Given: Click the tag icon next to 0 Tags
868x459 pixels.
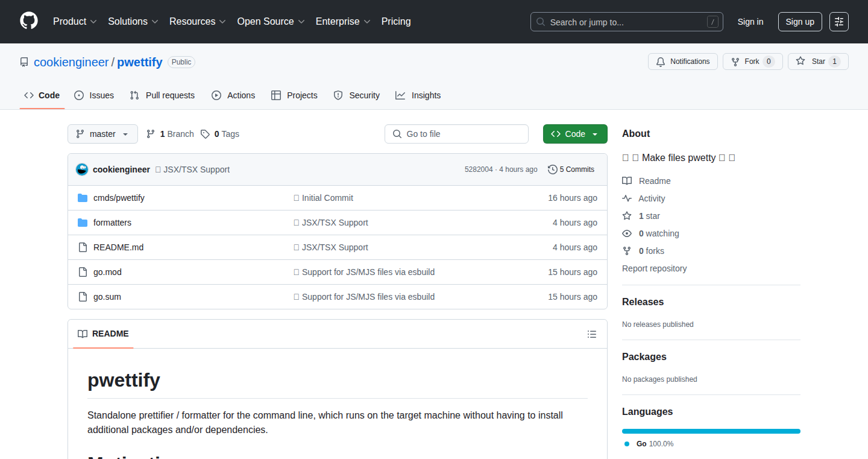Looking at the screenshot, I should (x=205, y=134).
